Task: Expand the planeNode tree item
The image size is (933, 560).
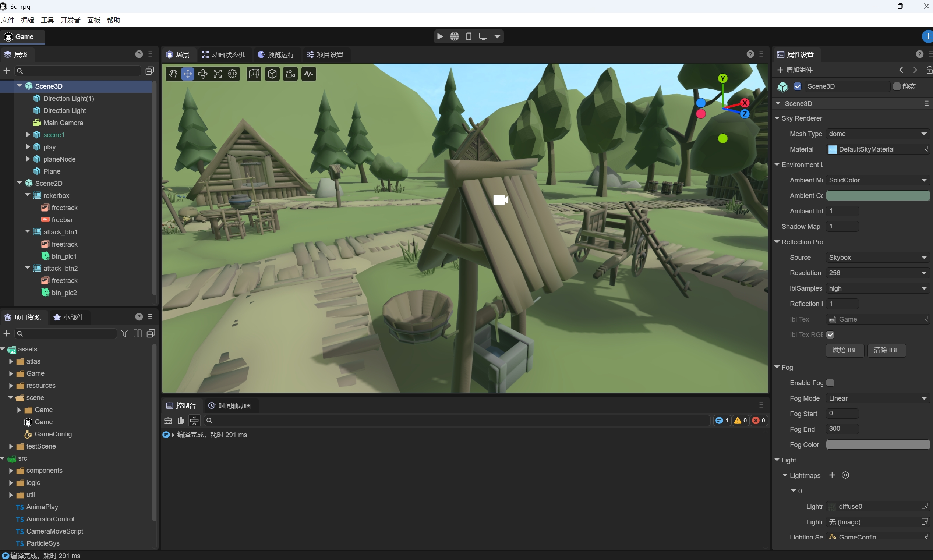Action: click(x=28, y=159)
